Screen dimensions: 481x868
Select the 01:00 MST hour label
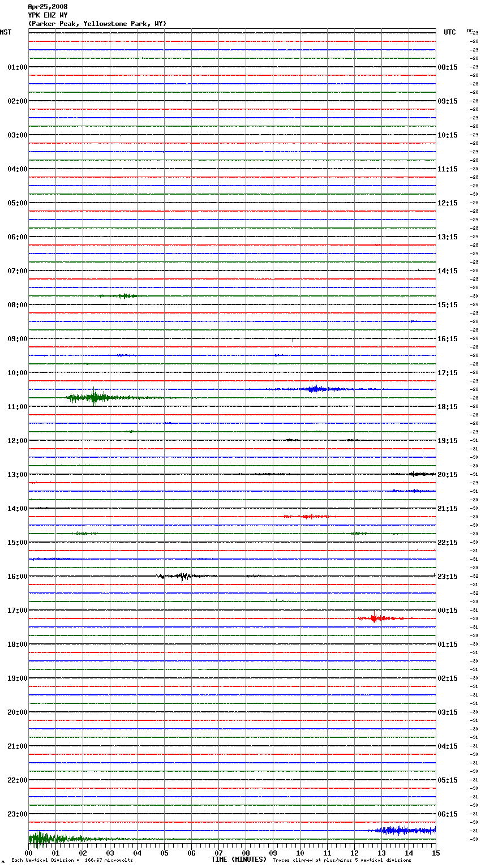18,67
